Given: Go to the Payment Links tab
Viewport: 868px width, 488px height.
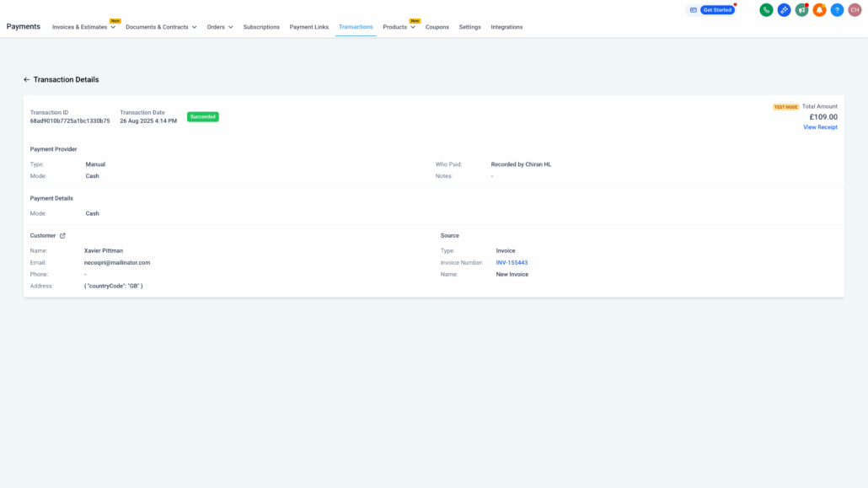Looking at the screenshot, I should coord(309,27).
